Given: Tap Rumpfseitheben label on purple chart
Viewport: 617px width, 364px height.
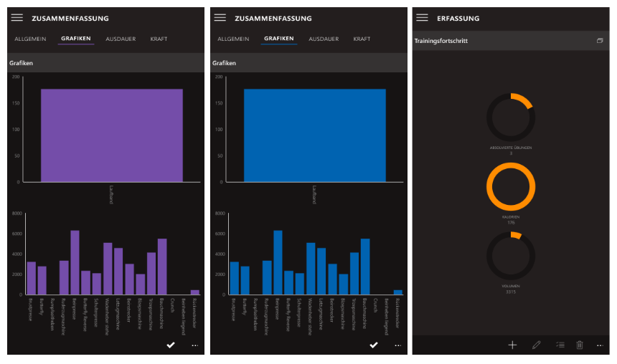Looking at the screenshot, I should pos(52,314).
